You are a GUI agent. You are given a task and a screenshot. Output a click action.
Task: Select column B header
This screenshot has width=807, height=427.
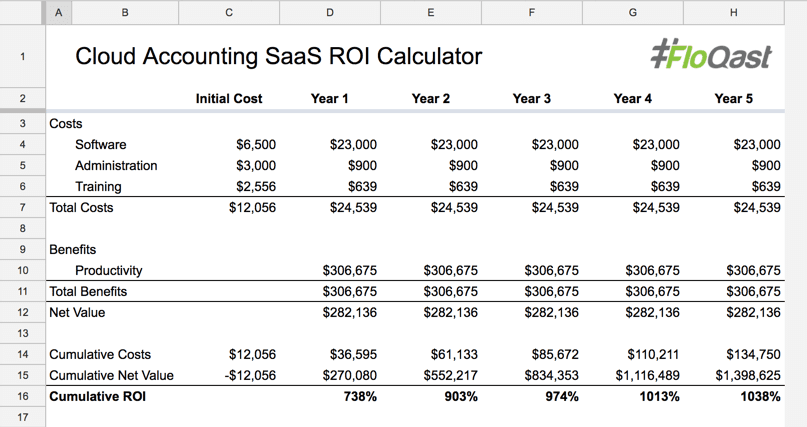(x=125, y=13)
